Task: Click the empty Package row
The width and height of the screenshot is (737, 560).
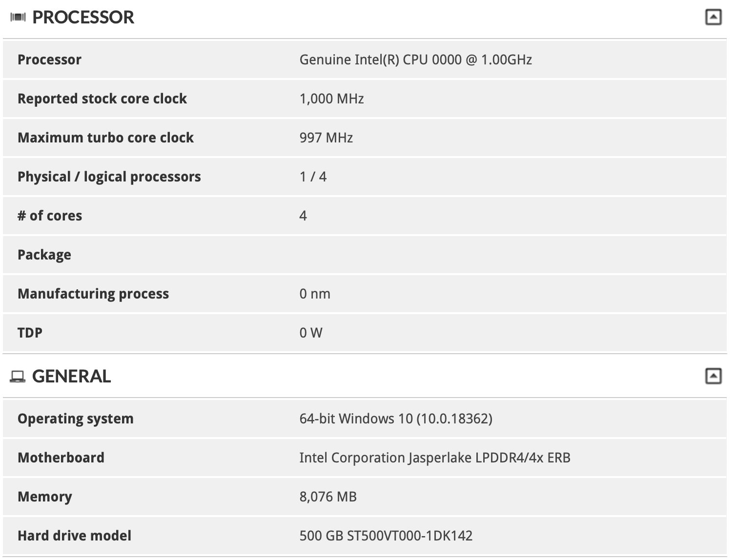Action: (x=365, y=255)
